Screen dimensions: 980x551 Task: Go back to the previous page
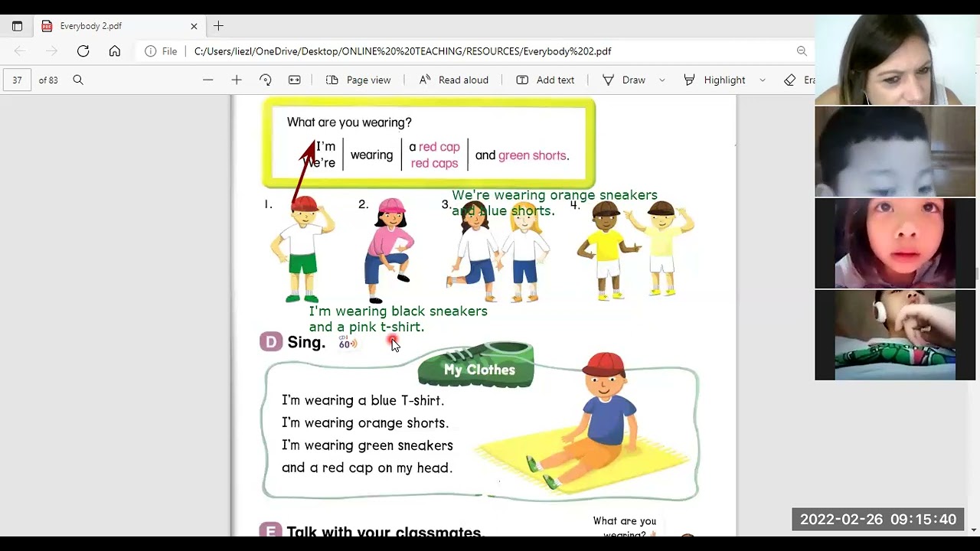point(20,51)
